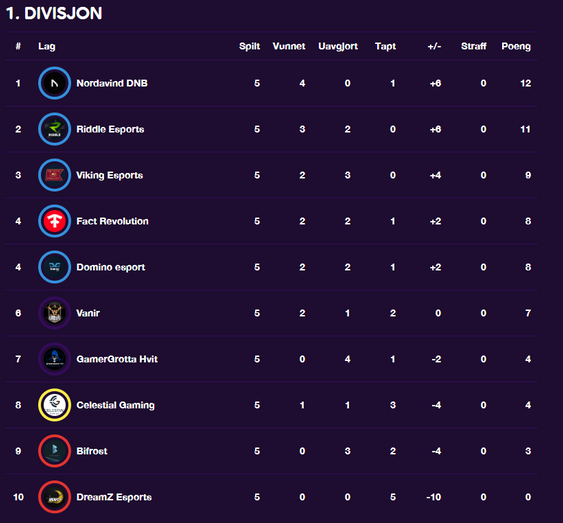
Task: Open the Riddle Esports team page link
Action: click(x=110, y=129)
